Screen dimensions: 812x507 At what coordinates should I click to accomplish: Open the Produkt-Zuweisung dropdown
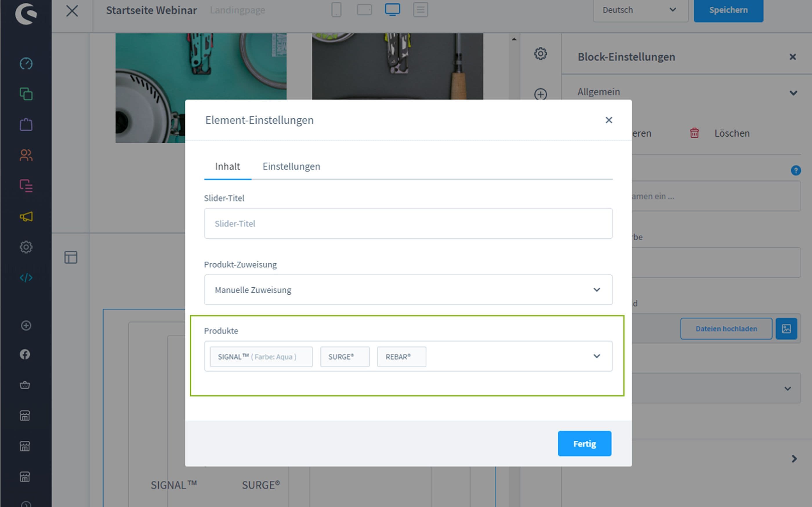[x=408, y=290]
